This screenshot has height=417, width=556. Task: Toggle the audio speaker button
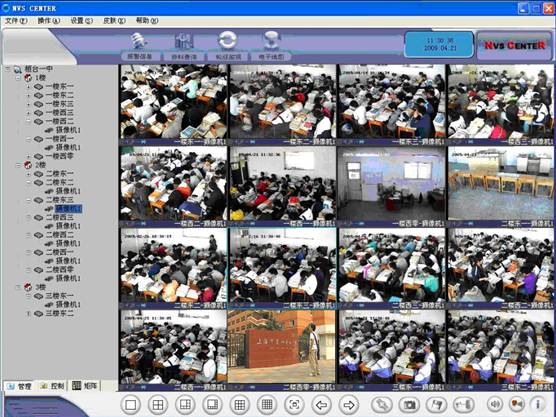495,404
